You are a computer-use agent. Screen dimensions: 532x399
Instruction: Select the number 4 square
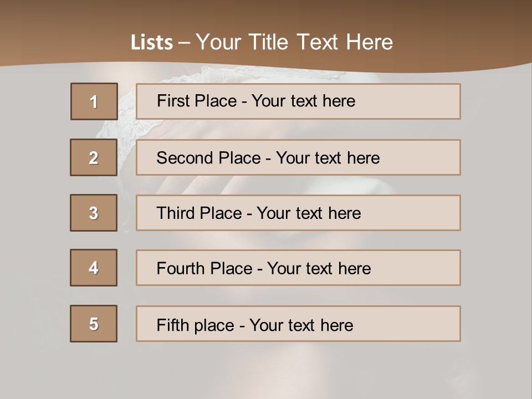coord(94,268)
